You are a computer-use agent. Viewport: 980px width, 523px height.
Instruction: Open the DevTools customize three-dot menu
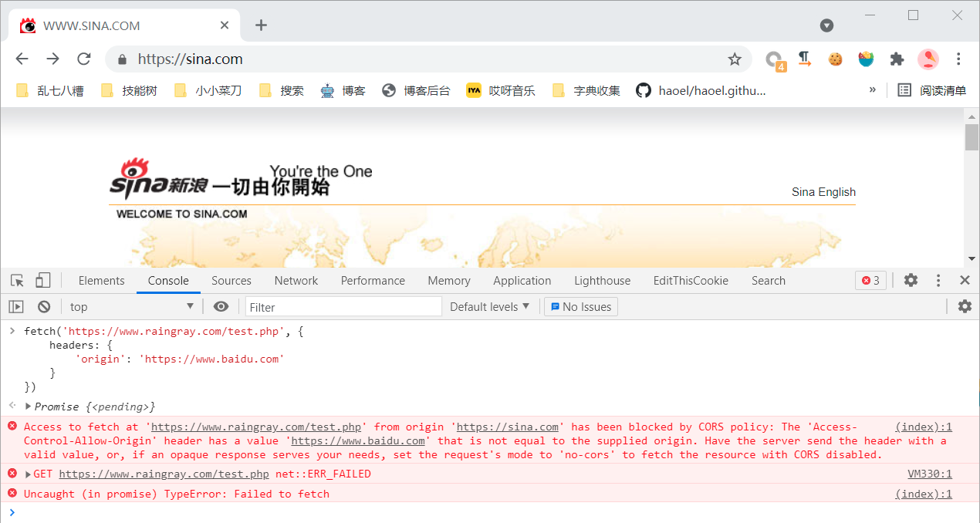pyautogui.click(x=938, y=281)
